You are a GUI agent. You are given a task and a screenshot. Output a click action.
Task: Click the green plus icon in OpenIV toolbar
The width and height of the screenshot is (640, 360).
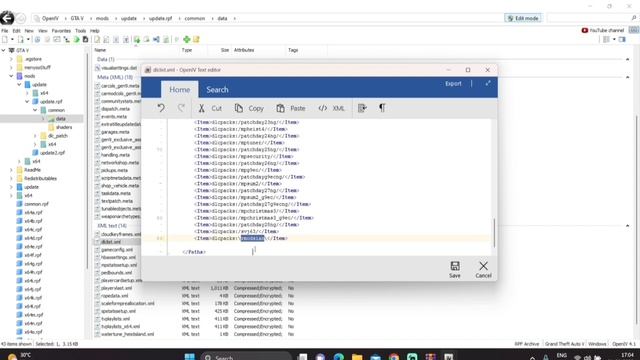click(x=187, y=39)
